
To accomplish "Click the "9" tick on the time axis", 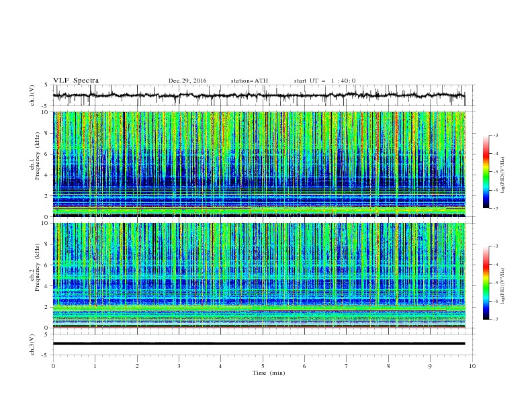I will 430,366.
